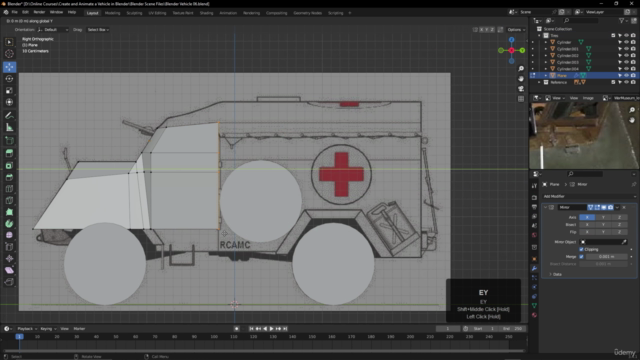Switch to the Modeling workspace tab
The height and width of the screenshot is (360, 640).
click(x=112, y=13)
